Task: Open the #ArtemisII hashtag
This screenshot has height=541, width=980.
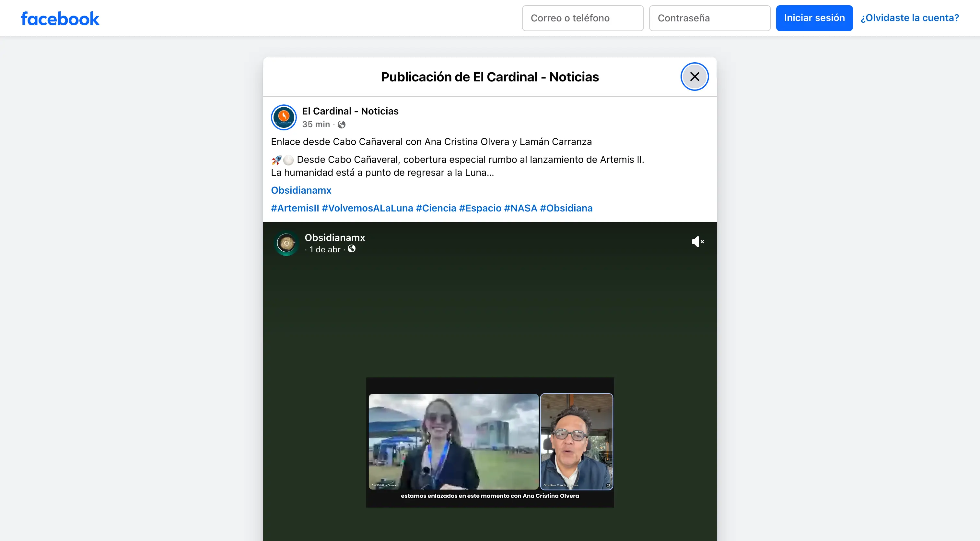Action: click(295, 208)
